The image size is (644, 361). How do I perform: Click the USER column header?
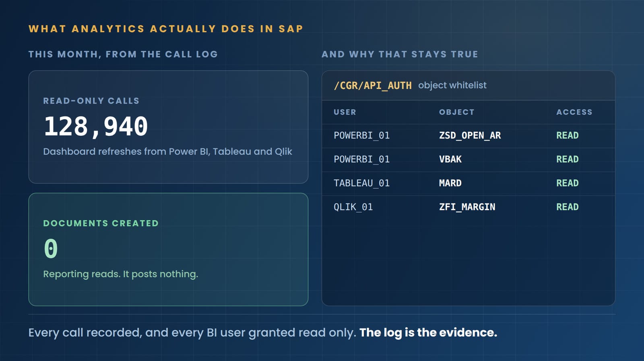pyautogui.click(x=345, y=112)
